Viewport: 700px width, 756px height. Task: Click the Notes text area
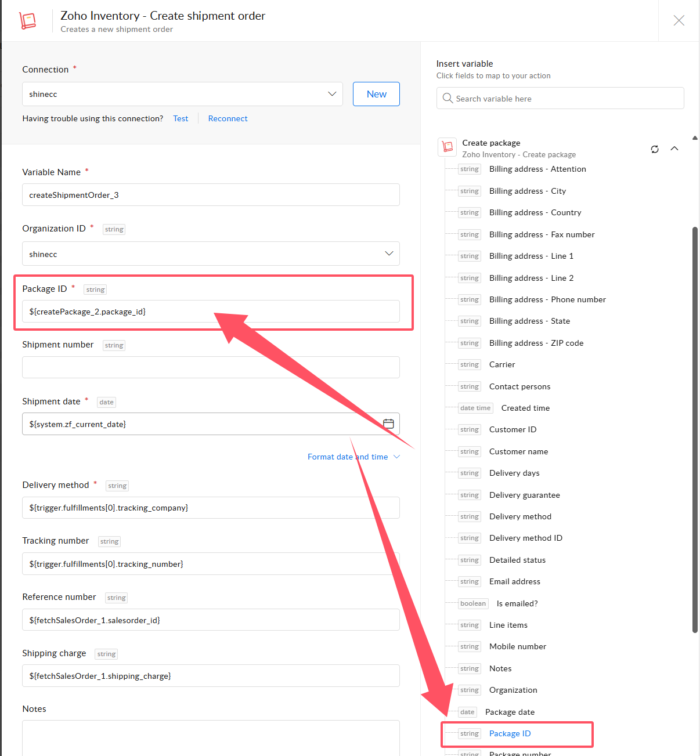click(x=211, y=738)
